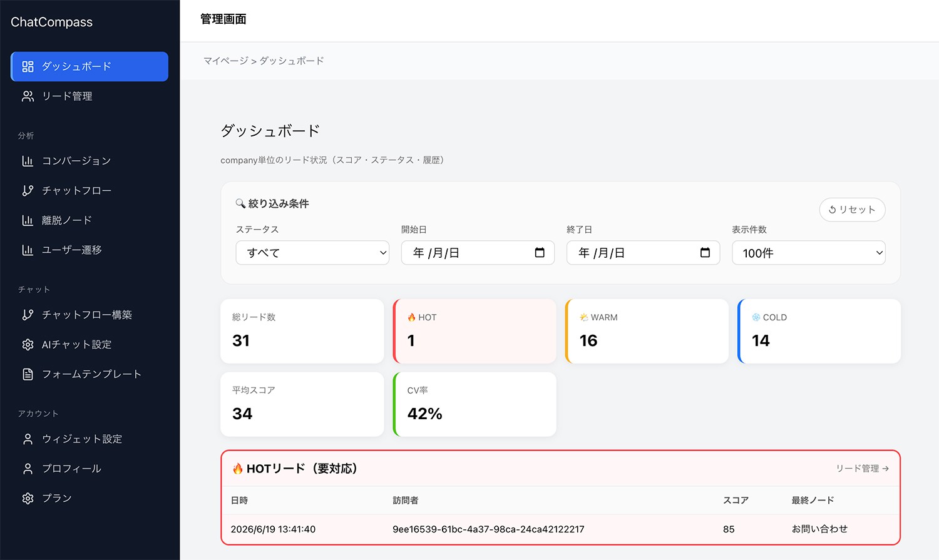Open the calendar picker for 開始日
This screenshot has height=560, width=939.
pyautogui.click(x=540, y=253)
